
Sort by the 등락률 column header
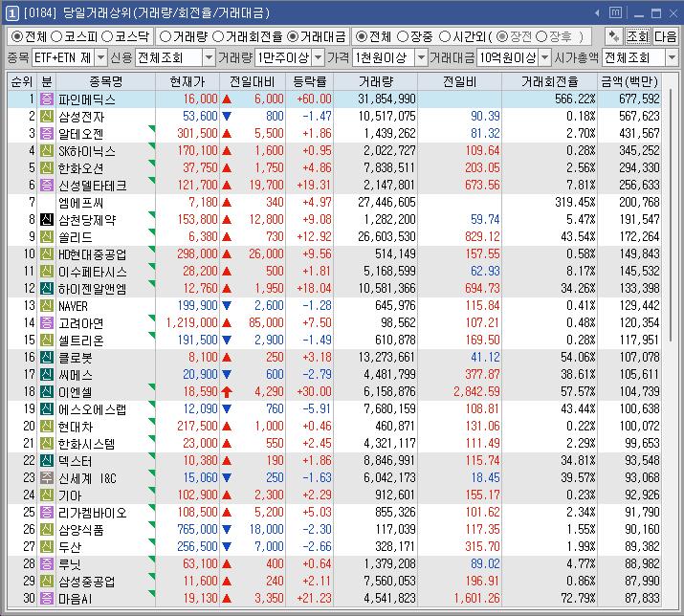(309, 81)
